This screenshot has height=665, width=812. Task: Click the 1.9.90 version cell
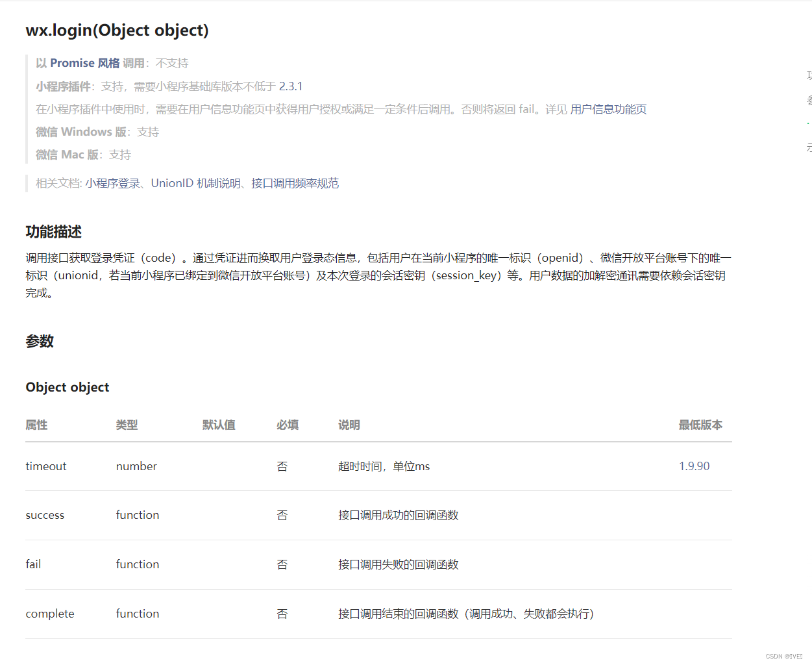click(x=695, y=466)
